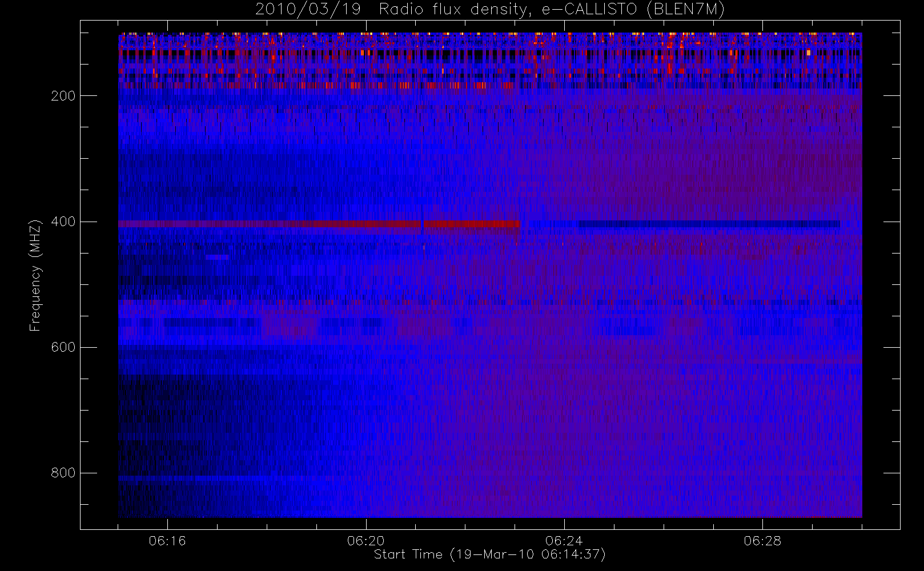Click the 06:28 time tick label
The height and width of the screenshot is (571, 924).
pos(762,541)
